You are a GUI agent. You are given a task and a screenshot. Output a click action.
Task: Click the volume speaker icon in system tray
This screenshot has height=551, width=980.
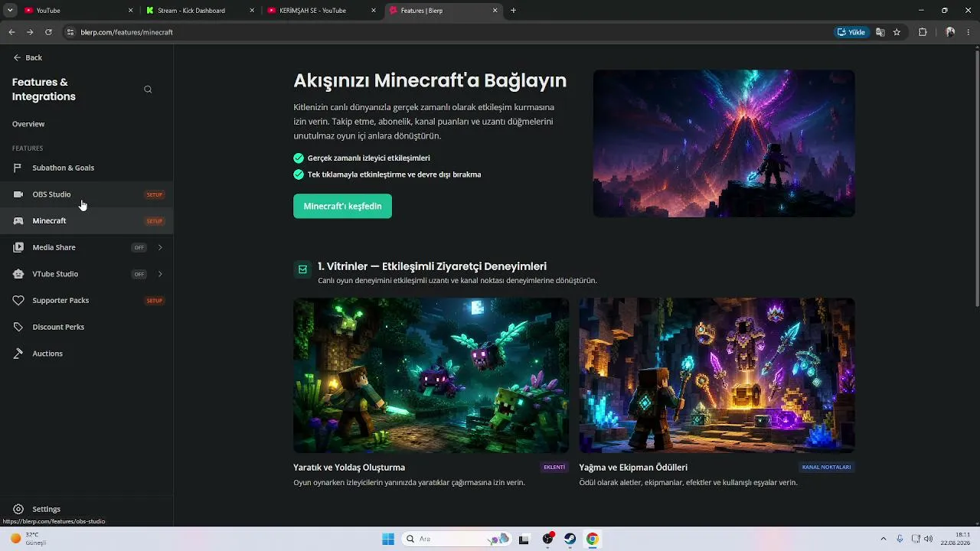tap(929, 539)
